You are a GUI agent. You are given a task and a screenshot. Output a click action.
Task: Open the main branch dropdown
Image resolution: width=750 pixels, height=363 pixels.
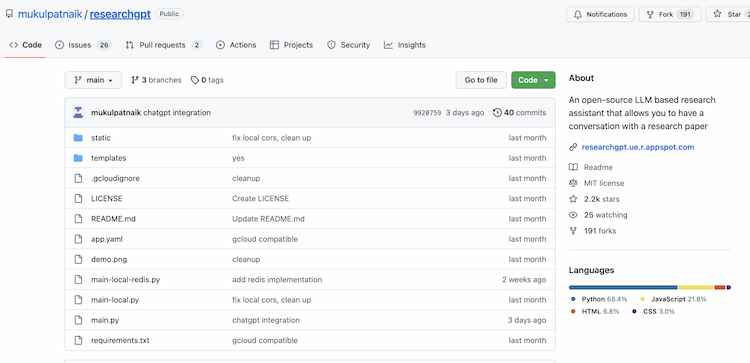[x=93, y=80]
